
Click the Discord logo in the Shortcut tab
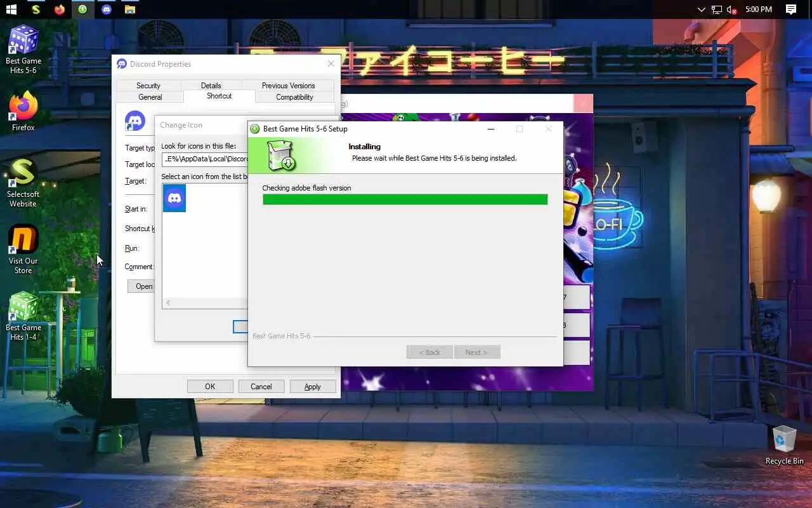[135, 121]
